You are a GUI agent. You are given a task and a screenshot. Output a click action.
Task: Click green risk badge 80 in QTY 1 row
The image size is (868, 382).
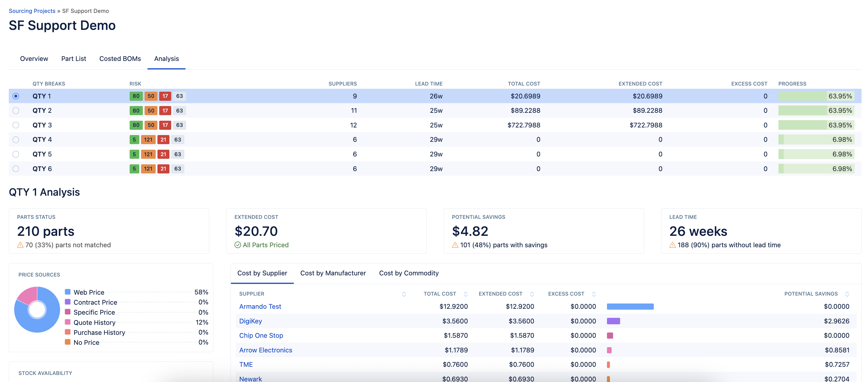tap(136, 96)
